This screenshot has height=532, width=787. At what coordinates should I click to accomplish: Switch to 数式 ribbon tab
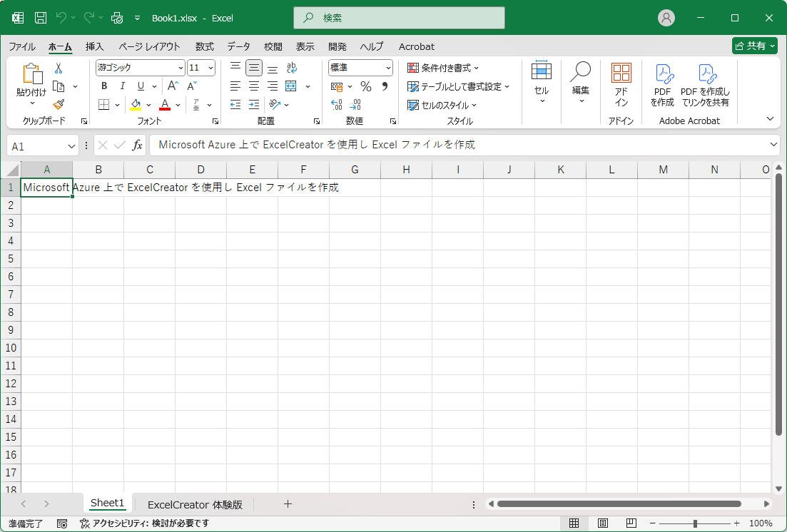[x=205, y=46]
